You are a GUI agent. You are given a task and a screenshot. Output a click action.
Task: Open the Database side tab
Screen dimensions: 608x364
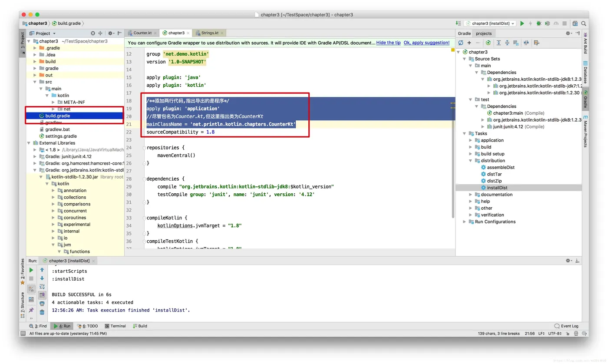[585, 72]
